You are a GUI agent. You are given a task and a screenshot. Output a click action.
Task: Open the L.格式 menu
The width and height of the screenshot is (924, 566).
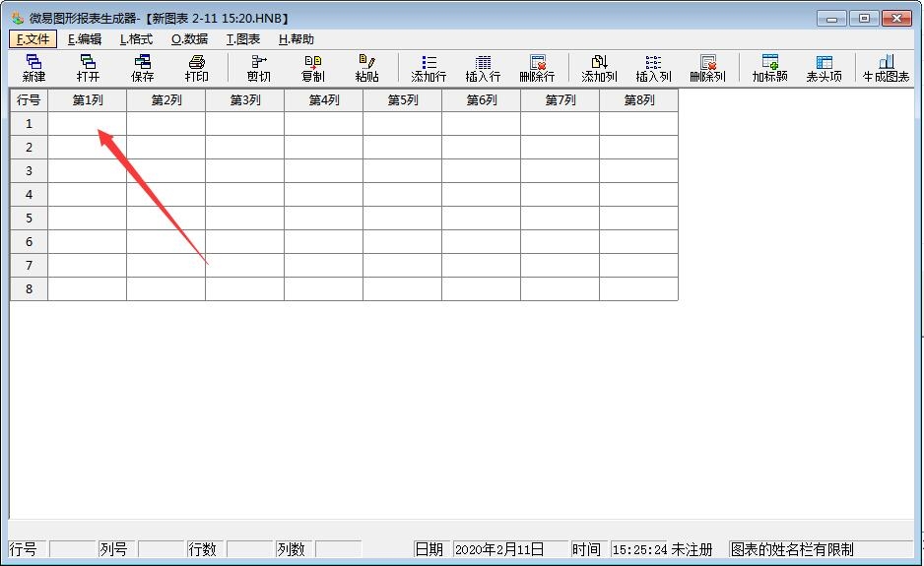tap(136, 39)
